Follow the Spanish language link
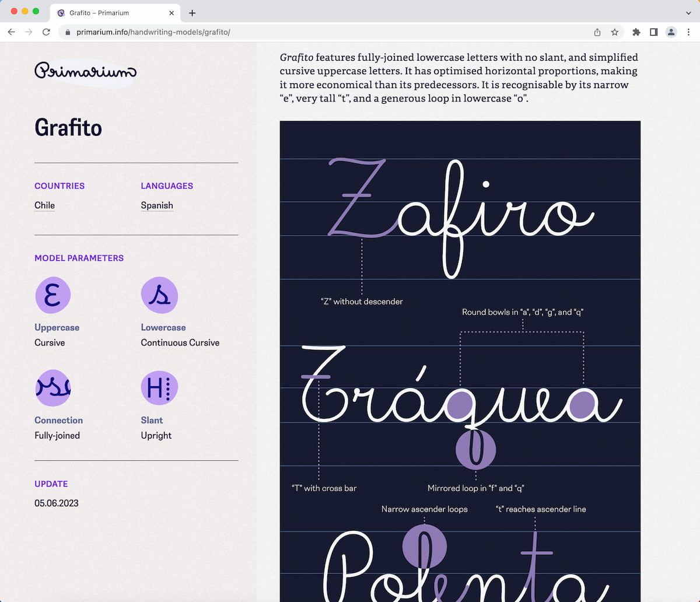The height and width of the screenshot is (602, 700). click(x=157, y=205)
